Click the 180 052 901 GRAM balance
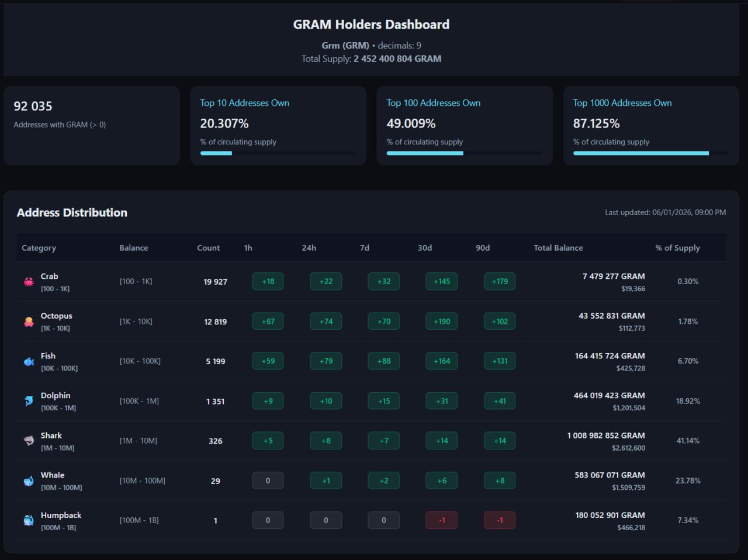This screenshot has width=748, height=560. (610, 515)
